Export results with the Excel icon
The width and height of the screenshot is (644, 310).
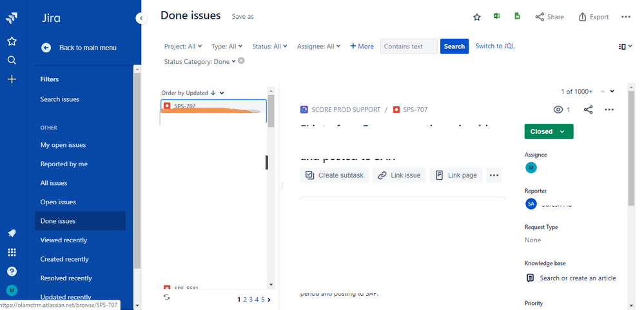pos(496,16)
